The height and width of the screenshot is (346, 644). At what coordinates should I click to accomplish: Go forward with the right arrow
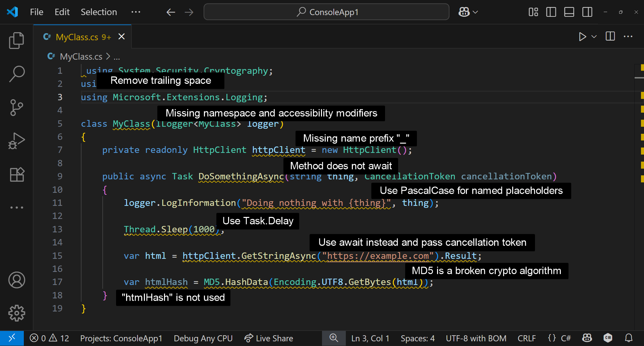point(189,12)
